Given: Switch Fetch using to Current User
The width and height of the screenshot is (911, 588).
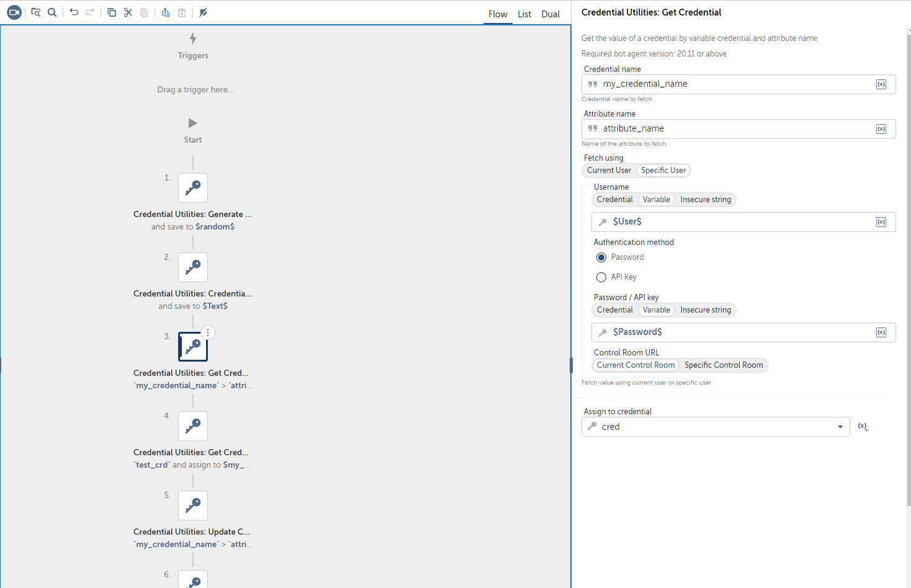Looking at the screenshot, I should [x=609, y=171].
